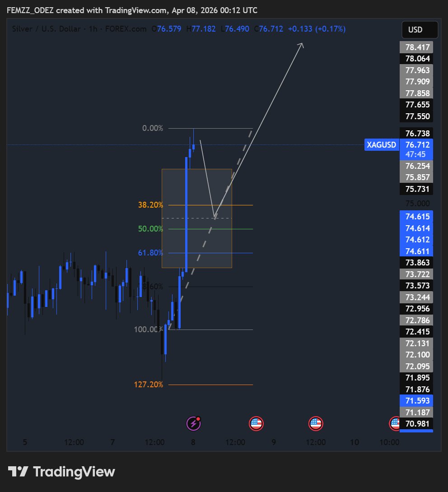
Task: Click the 71.187 price label
Action: click(x=416, y=412)
